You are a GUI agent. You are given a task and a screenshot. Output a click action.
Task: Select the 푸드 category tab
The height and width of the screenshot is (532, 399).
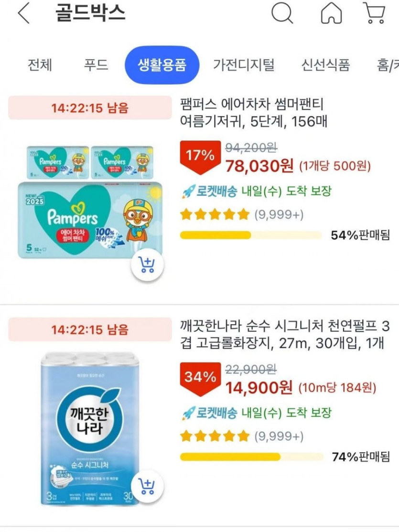(x=96, y=65)
